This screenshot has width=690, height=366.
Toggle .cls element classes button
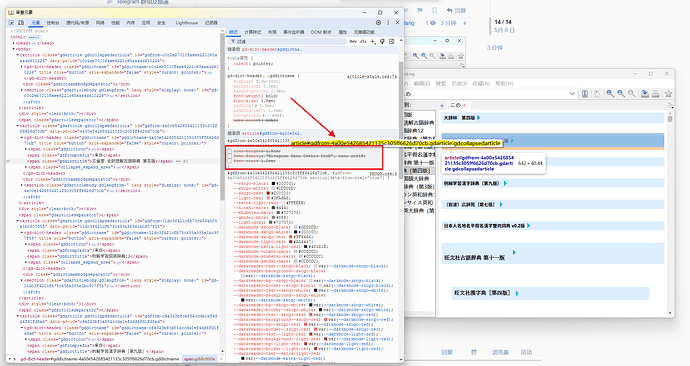[x=363, y=41]
